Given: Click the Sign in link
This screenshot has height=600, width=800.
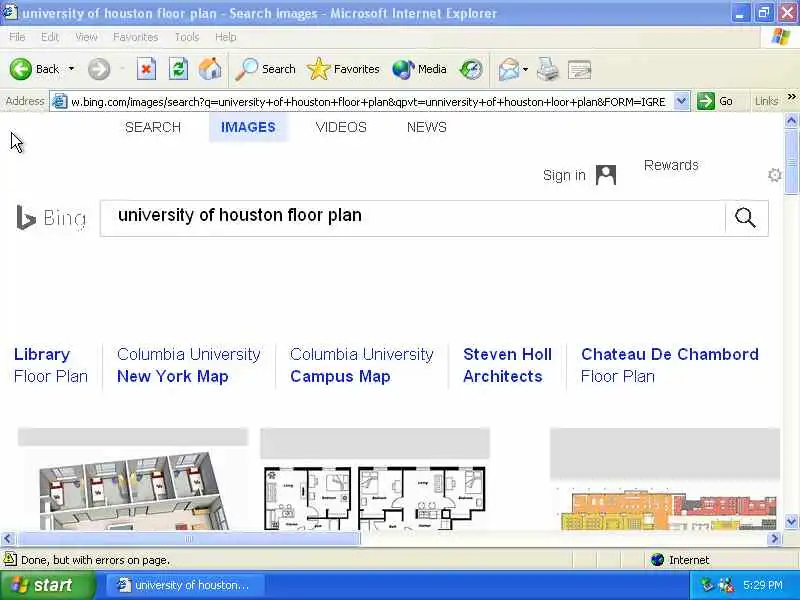Looking at the screenshot, I should pyautogui.click(x=564, y=175).
